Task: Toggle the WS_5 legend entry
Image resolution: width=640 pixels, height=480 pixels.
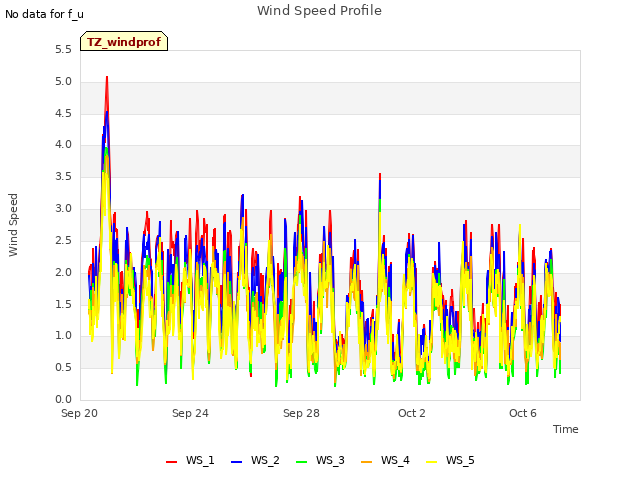Action: [x=450, y=460]
